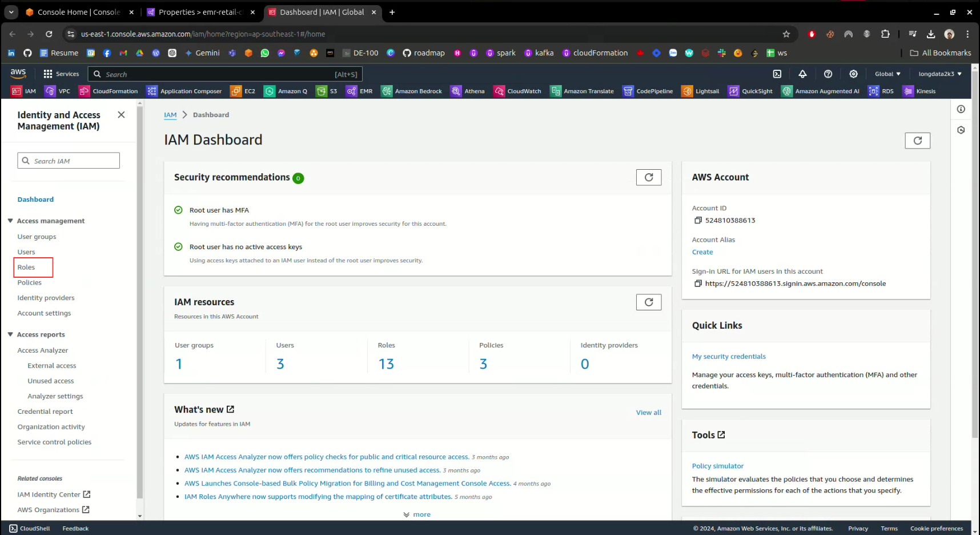Open My security credentials link
This screenshot has width=980, height=535.
point(729,356)
